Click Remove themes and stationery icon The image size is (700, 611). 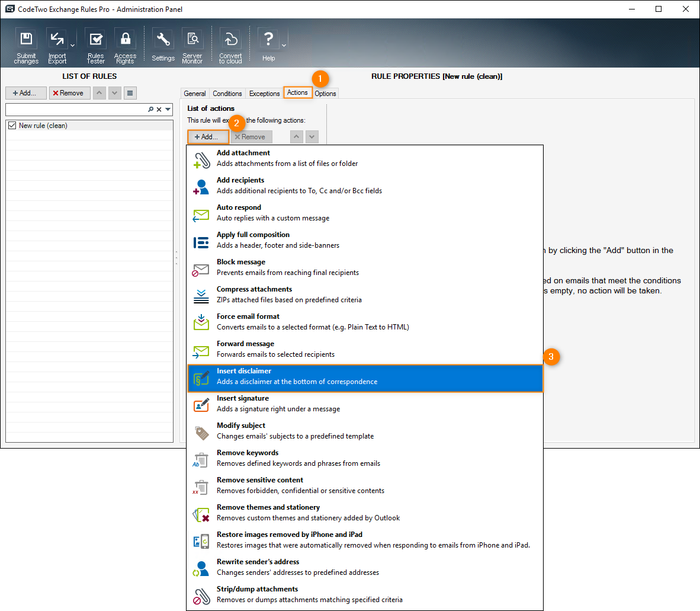point(201,514)
